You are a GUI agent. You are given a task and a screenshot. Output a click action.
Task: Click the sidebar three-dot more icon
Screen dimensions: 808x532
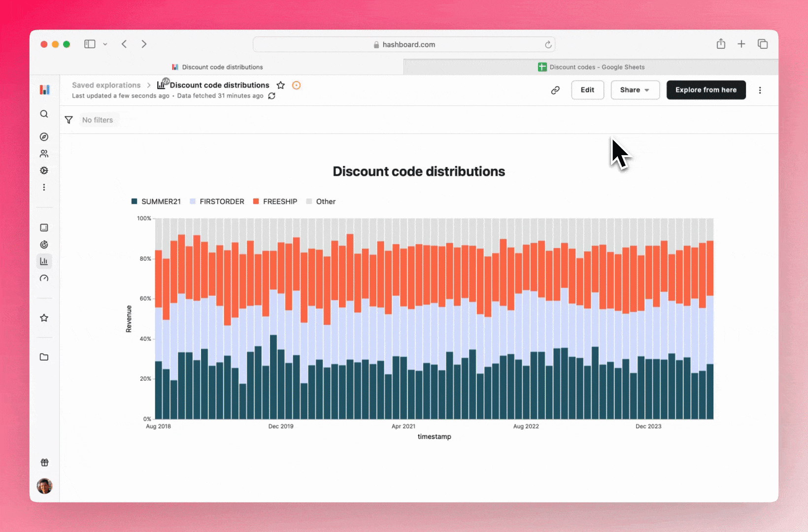[44, 187]
